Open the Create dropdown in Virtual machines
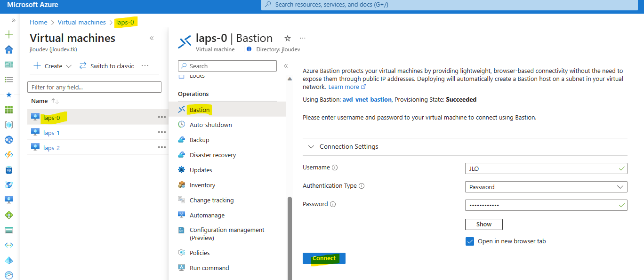Screen dimensions: 644x280 (x=52, y=66)
